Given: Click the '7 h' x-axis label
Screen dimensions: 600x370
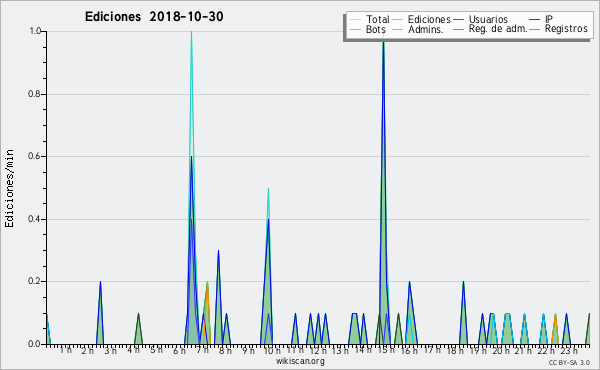Looking at the screenshot, I should (202, 350).
